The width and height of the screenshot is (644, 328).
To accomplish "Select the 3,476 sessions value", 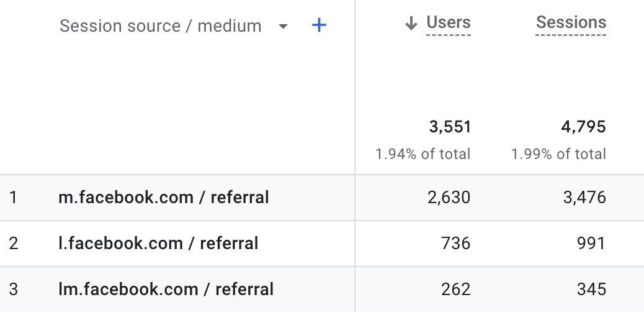I will (x=584, y=198).
